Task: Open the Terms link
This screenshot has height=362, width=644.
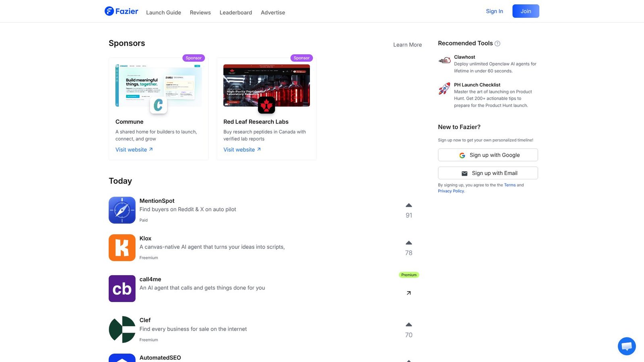Action: click(510, 185)
